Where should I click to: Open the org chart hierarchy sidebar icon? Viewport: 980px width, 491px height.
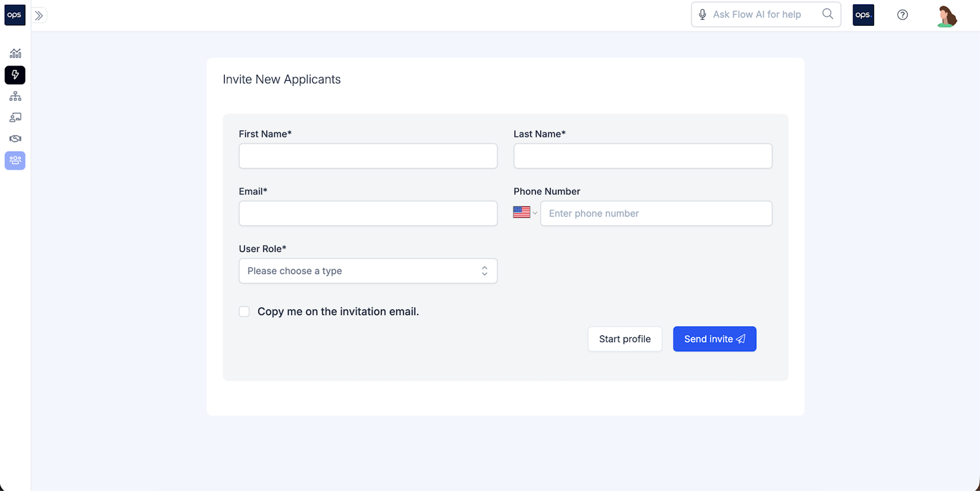(x=15, y=96)
